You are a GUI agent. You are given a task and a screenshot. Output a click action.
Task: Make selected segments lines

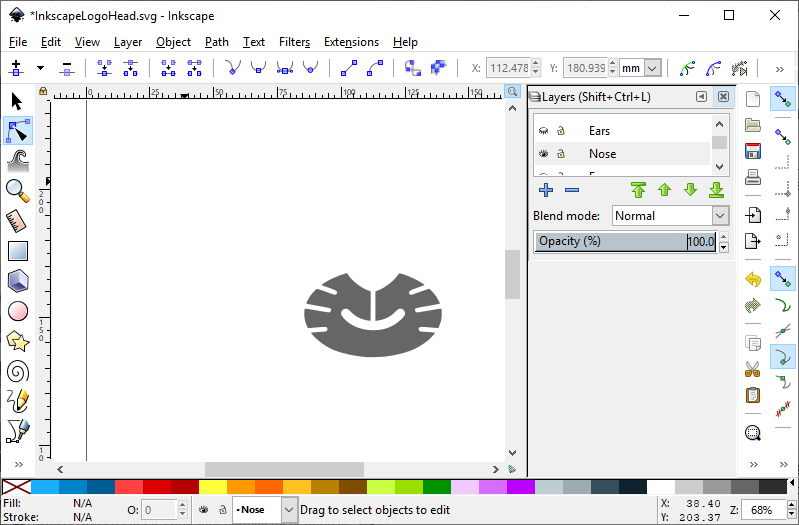click(x=349, y=68)
